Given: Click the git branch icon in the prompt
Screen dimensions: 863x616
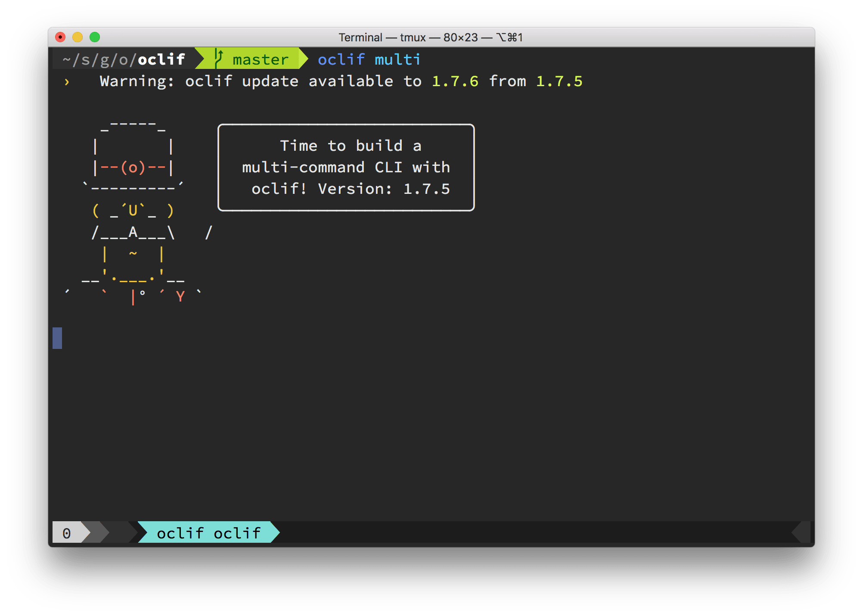Looking at the screenshot, I should 218,59.
